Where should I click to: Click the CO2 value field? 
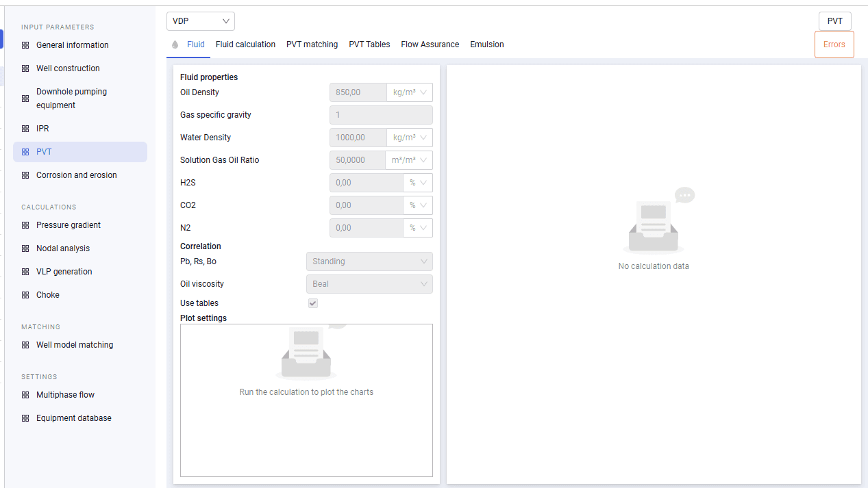367,205
